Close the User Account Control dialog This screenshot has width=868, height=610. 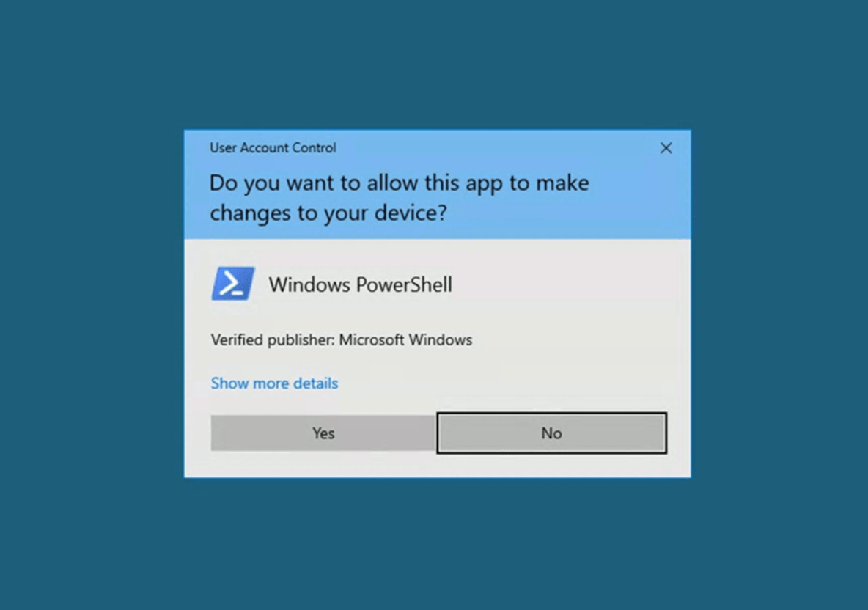666,148
